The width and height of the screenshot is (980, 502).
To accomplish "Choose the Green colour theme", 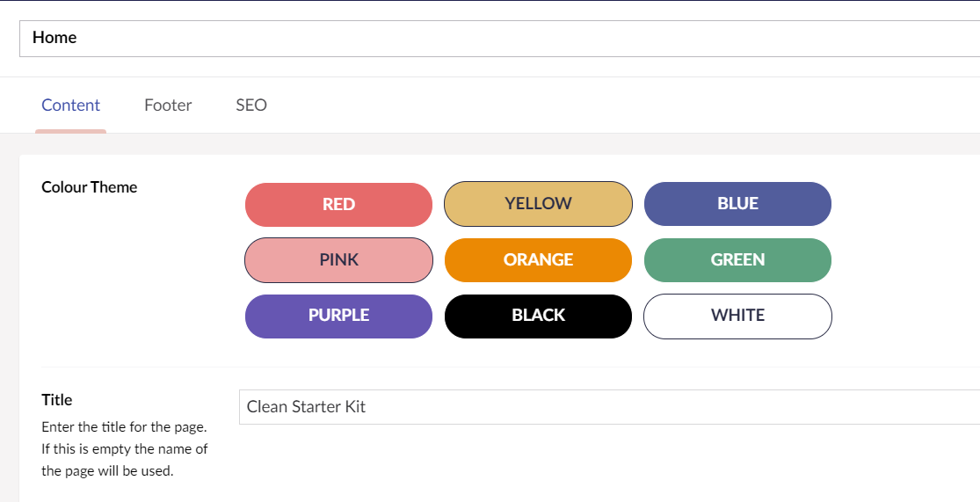I will tap(737, 260).
